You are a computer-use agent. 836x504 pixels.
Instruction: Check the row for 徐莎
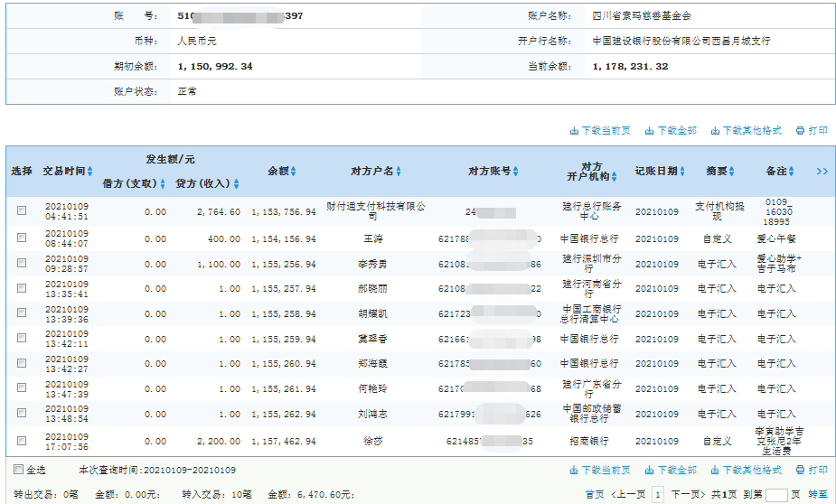(x=22, y=441)
